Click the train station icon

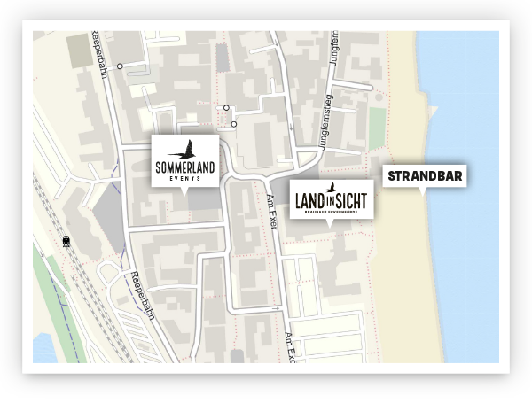coord(67,240)
